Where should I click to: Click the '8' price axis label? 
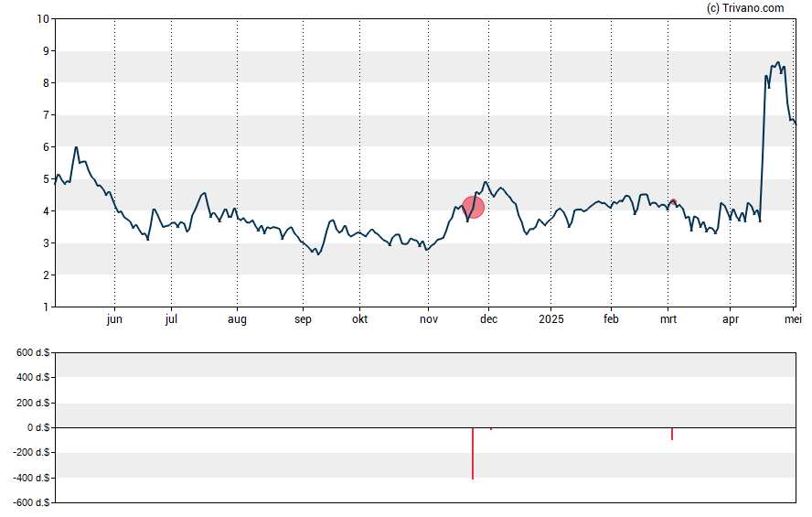point(46,83)
